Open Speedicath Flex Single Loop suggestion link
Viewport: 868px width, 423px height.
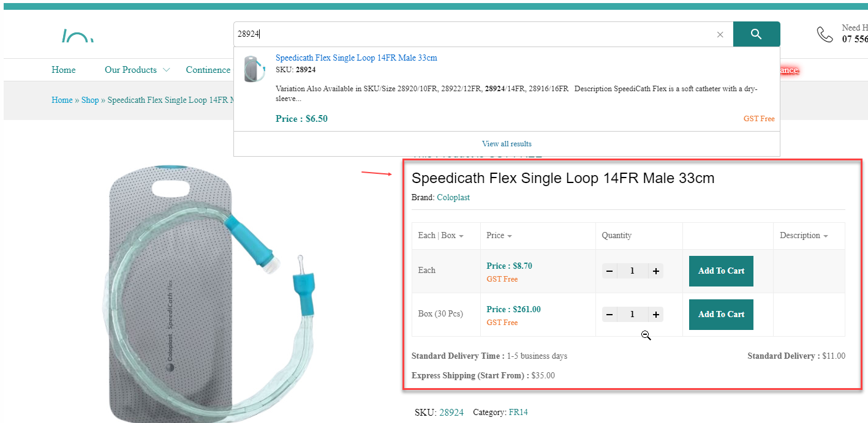coord(357,58)
